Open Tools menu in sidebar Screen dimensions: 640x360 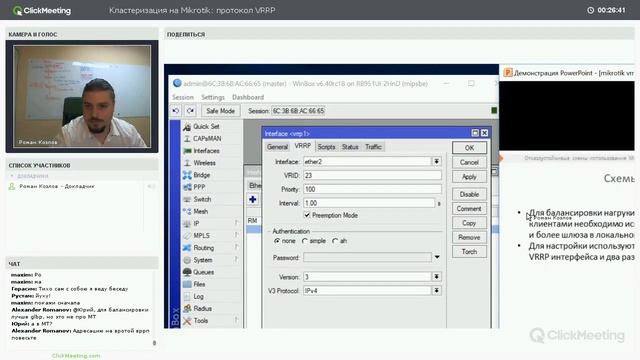tap(200, 321)
